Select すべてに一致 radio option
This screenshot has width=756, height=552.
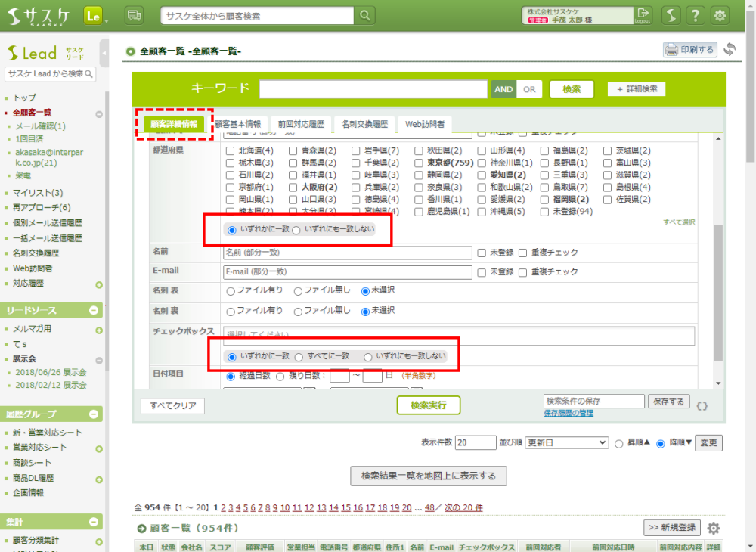click(x=299, y=356)
